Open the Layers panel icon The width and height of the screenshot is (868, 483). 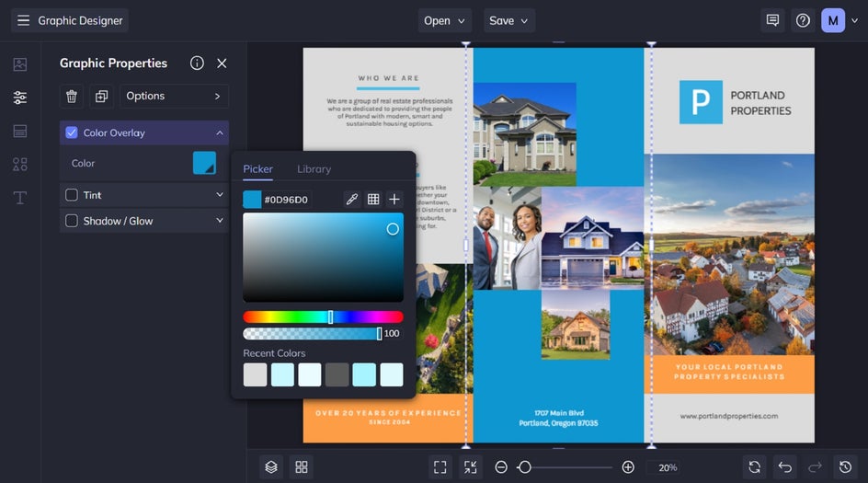click(x=270, y=467)
